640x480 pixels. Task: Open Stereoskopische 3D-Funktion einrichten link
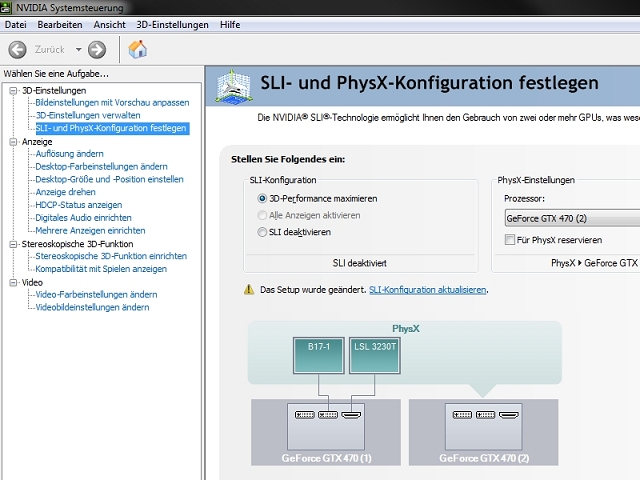click(111, 256)
